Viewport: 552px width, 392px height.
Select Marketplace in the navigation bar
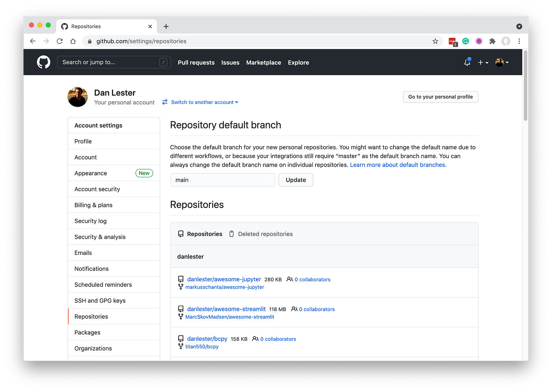[x=263, y=62]
